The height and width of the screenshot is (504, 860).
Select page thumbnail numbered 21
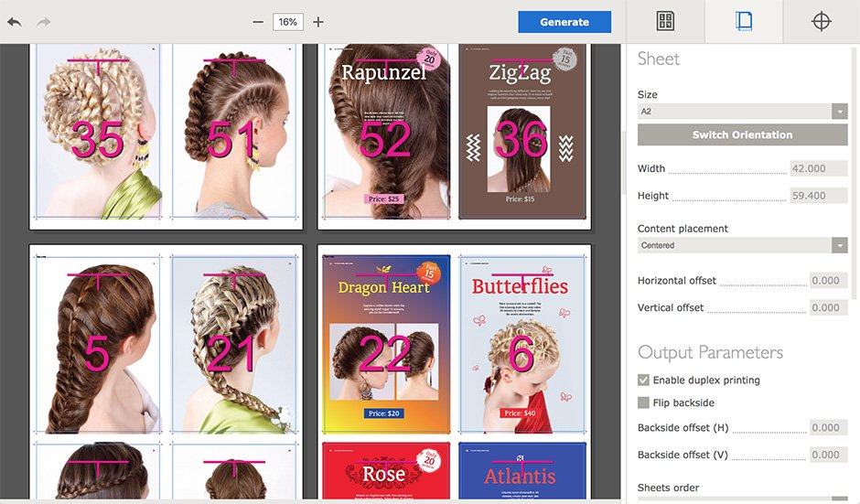(x=234, y=345)
